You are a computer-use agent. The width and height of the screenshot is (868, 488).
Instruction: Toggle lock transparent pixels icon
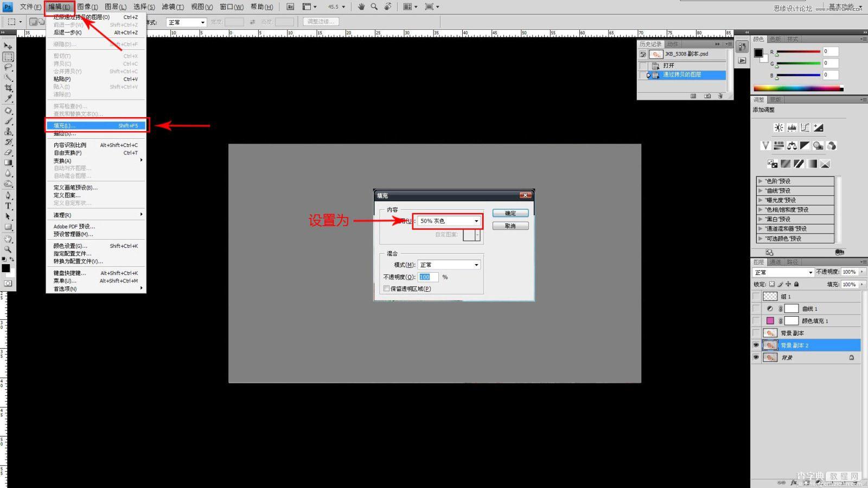[x=772, y=284]
